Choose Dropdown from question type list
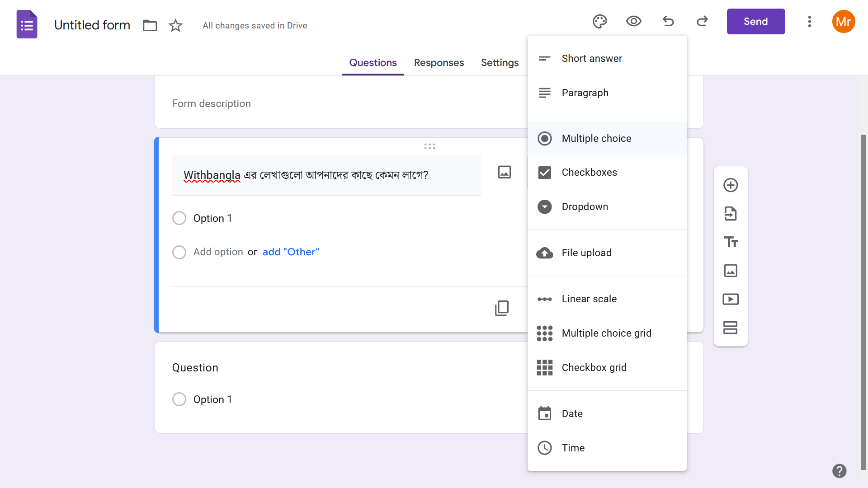868x488 pixels. [585, 207]
